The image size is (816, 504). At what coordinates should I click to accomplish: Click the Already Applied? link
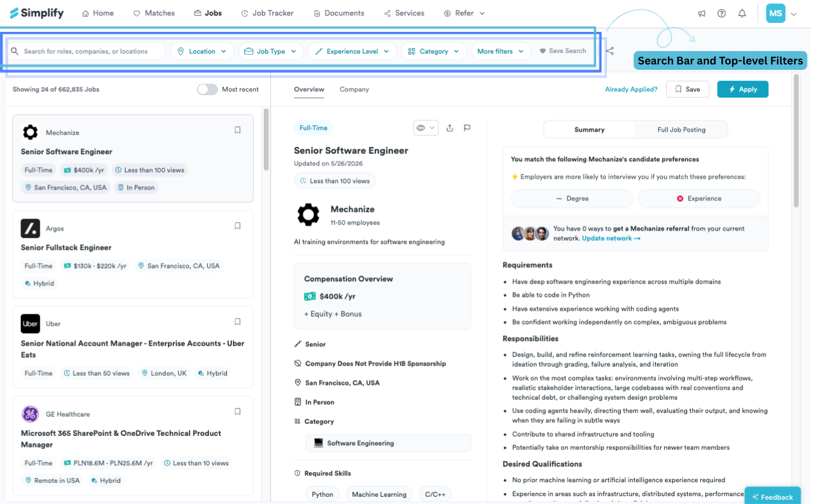click(631, 89)
